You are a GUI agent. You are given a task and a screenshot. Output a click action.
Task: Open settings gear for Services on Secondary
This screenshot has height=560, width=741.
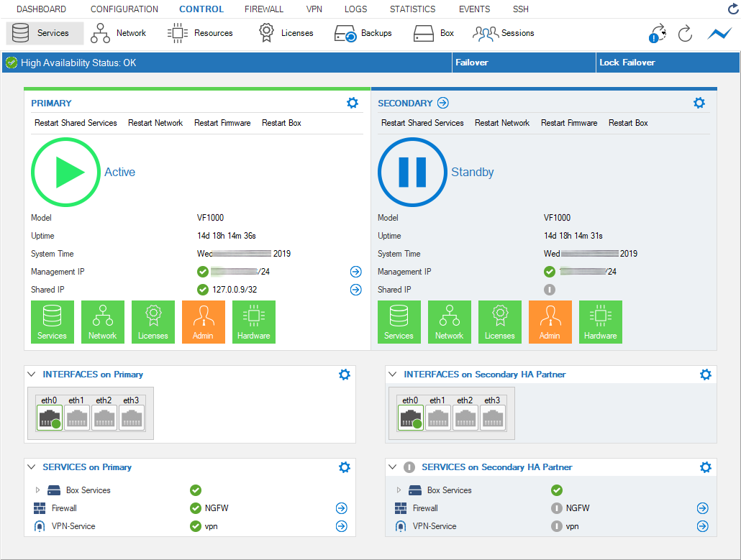point(706,467)
